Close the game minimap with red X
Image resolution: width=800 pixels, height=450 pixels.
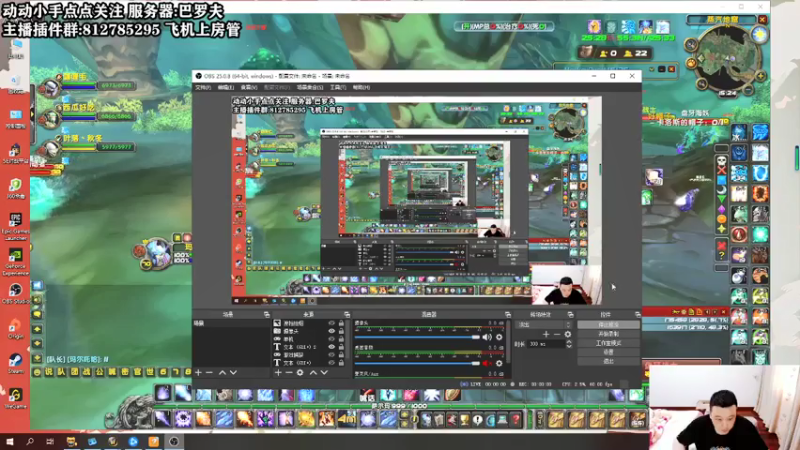[762, 20]
